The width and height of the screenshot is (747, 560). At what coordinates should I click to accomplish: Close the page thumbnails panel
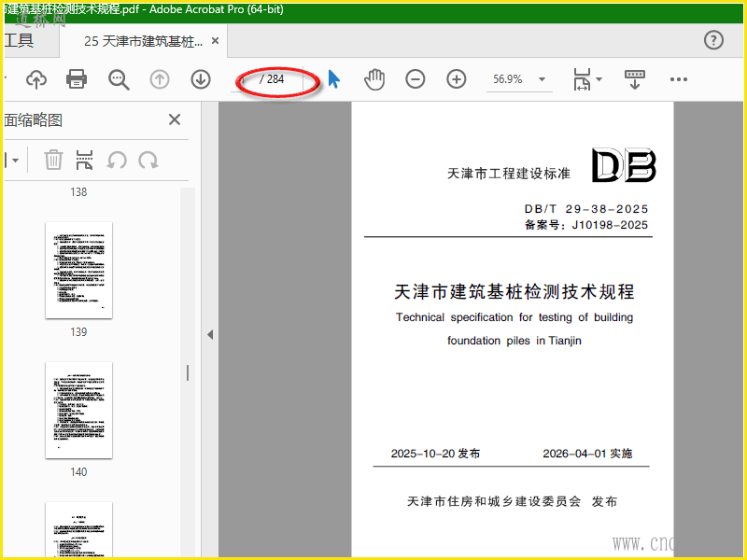click(175, 119)
